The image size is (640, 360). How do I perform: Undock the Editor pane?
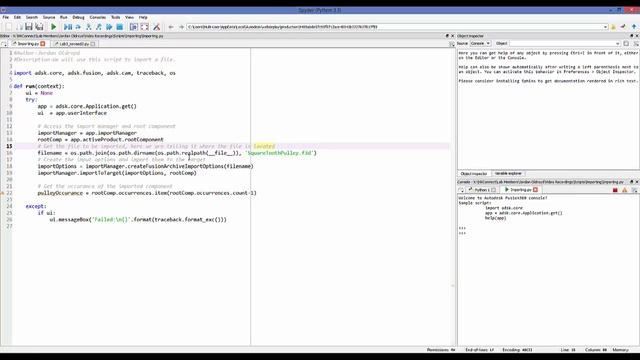pos(447,36)
